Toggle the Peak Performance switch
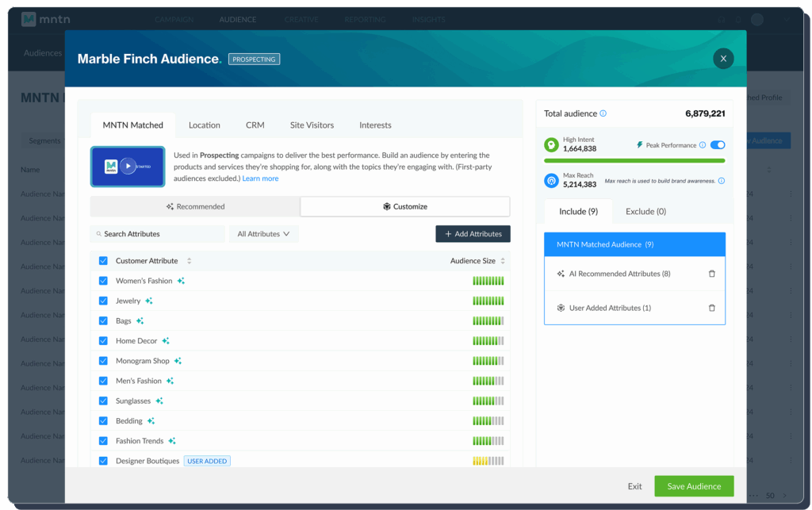This screenshot has height=510, width=812. 718,145
